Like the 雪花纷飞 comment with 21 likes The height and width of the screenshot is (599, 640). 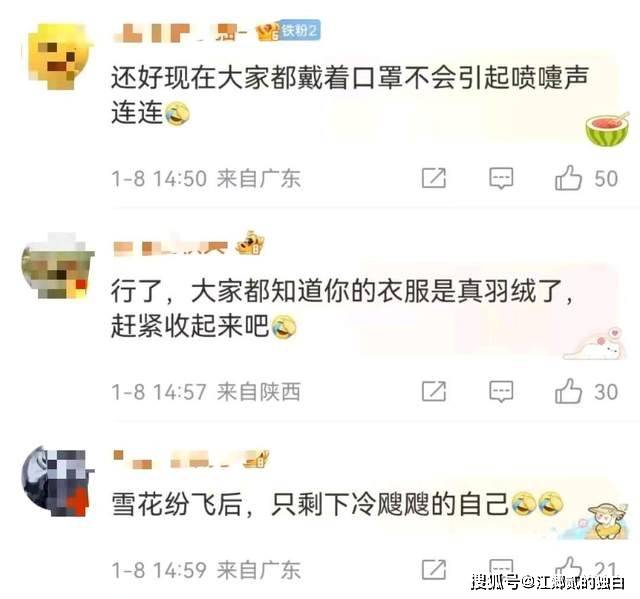pos(568,568)
